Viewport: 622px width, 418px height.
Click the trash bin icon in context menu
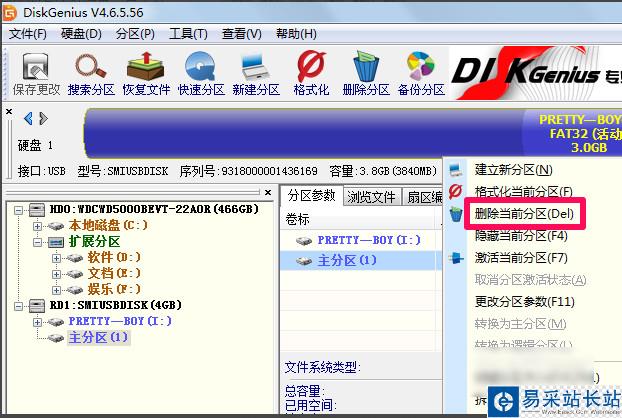456,214
